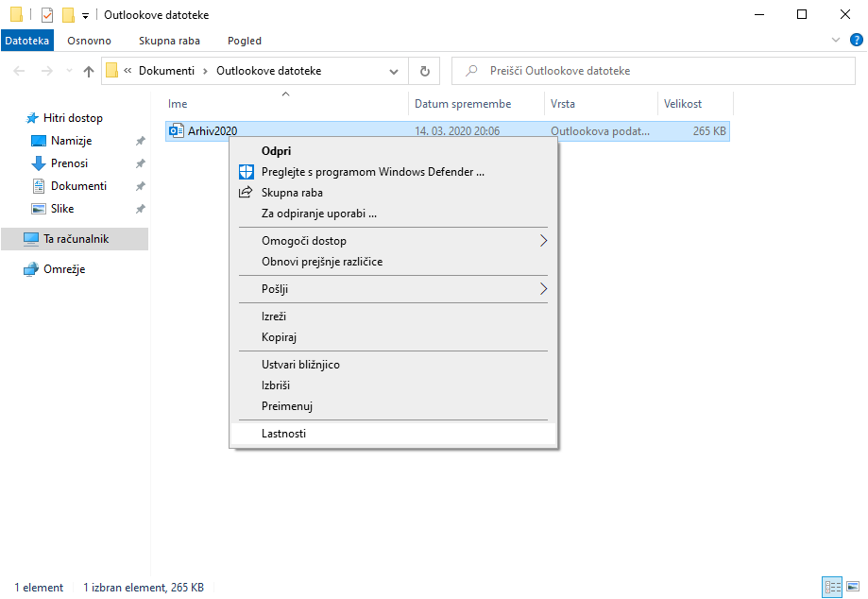Click Outlookove datoteke in address bar
The height and width of the screenshot is (599, 868).
click(x=268, y=71)
